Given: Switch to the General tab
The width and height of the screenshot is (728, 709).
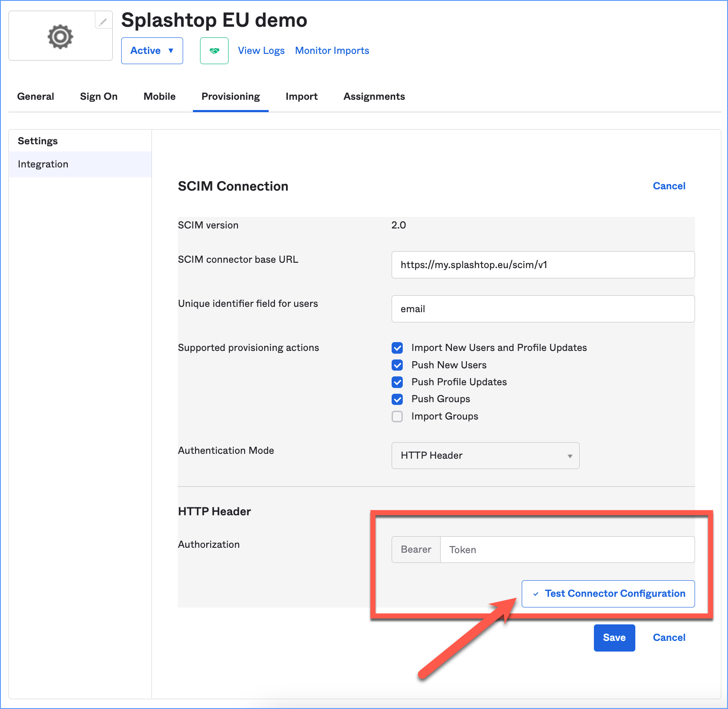Looking at the screenshot, I should [36, 97].
